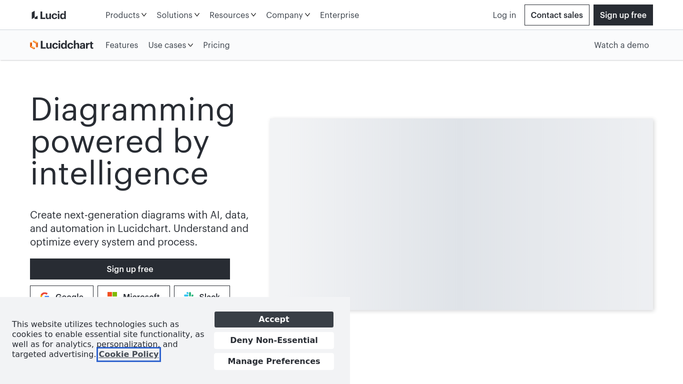Click the Log in link
Viewport: 683px width, 384px height.
[504, 15]
